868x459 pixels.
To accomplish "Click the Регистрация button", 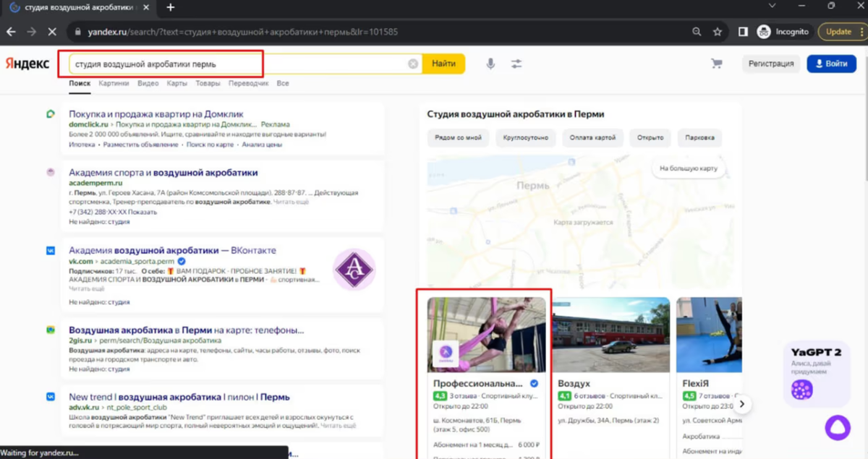I will point(771,64).
